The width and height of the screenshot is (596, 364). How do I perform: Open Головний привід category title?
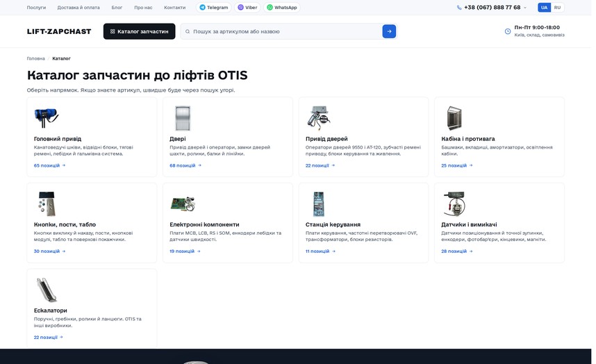click(58, 139)
